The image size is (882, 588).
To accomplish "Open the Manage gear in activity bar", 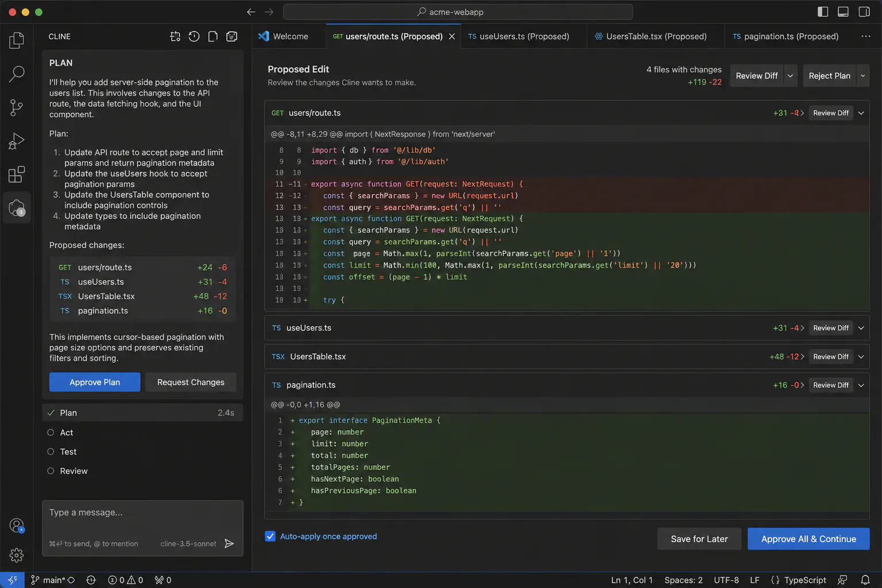I will [x=17, y=555].
